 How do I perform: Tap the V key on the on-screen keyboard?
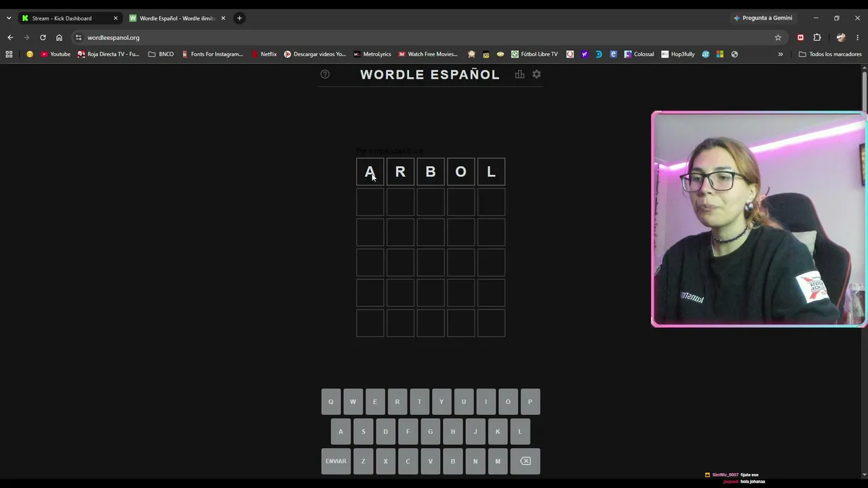point(430,461)
